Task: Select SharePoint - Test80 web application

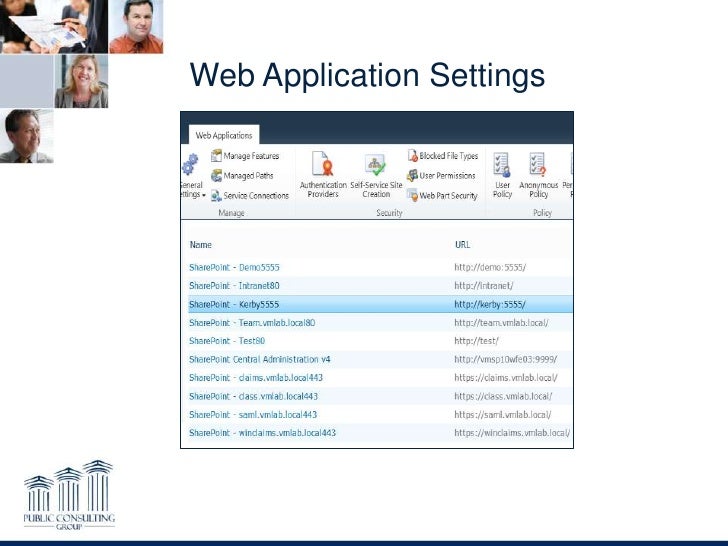Action: pos(227,341)
